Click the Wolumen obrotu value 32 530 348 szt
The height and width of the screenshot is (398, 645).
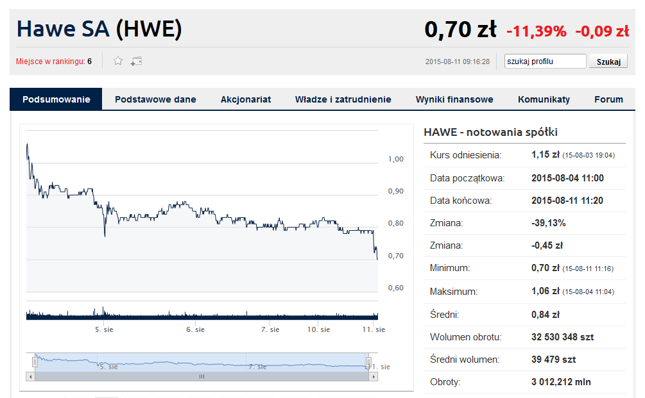(562, 337)
